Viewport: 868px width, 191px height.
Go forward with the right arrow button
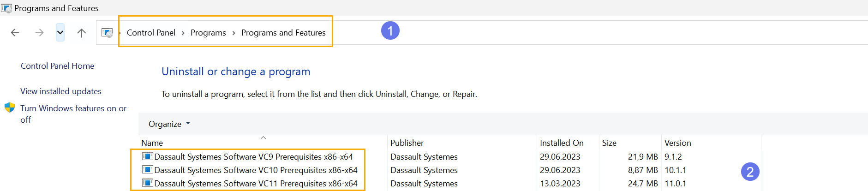click(x=39, y=32)
